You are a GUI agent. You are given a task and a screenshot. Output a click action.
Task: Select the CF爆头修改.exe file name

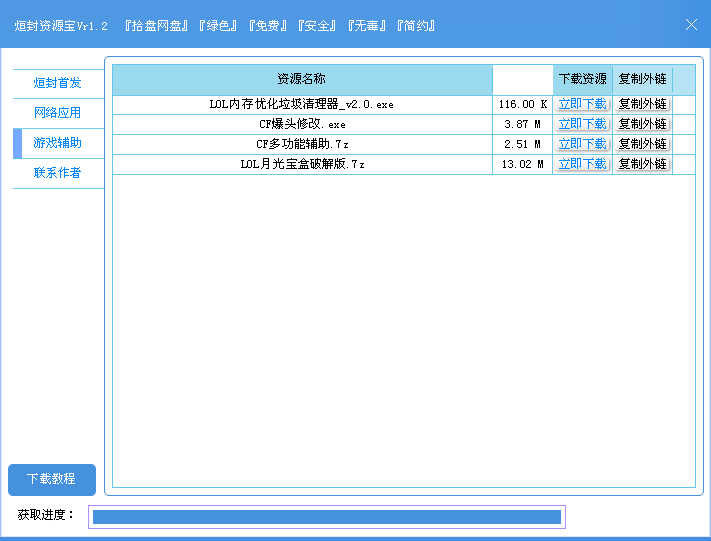pos(302,125)
